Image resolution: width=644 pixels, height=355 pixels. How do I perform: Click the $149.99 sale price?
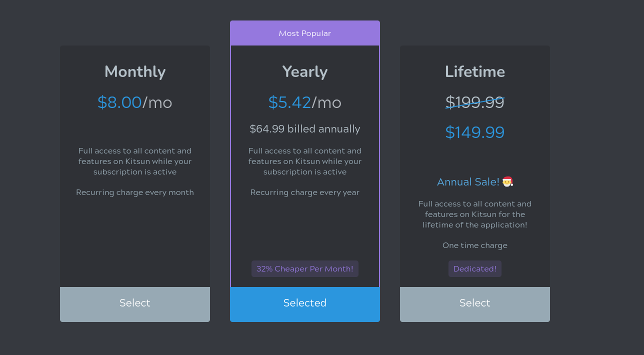(475, 132)
